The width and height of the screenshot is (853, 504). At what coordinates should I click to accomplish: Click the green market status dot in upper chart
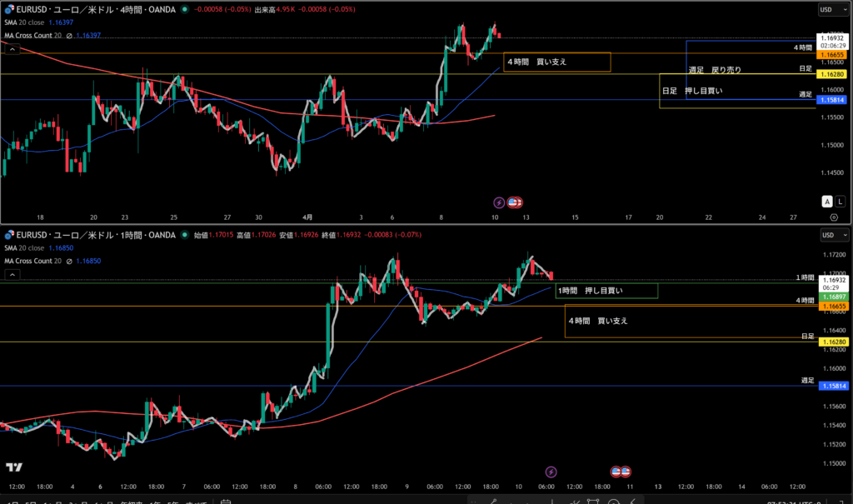[x=184, y=10]
